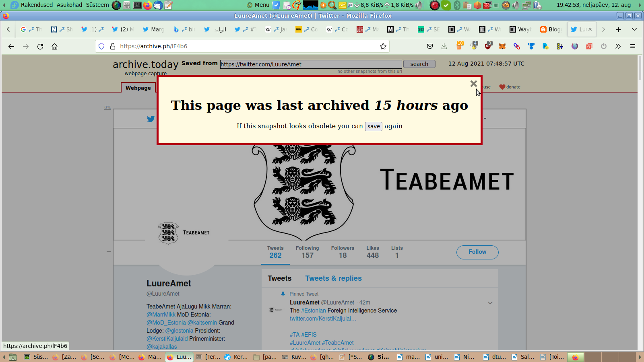Viewport: 644px width, 362px height.
Task: Expand the pinned tweet options chevron
Action: (x=490, y=303)
